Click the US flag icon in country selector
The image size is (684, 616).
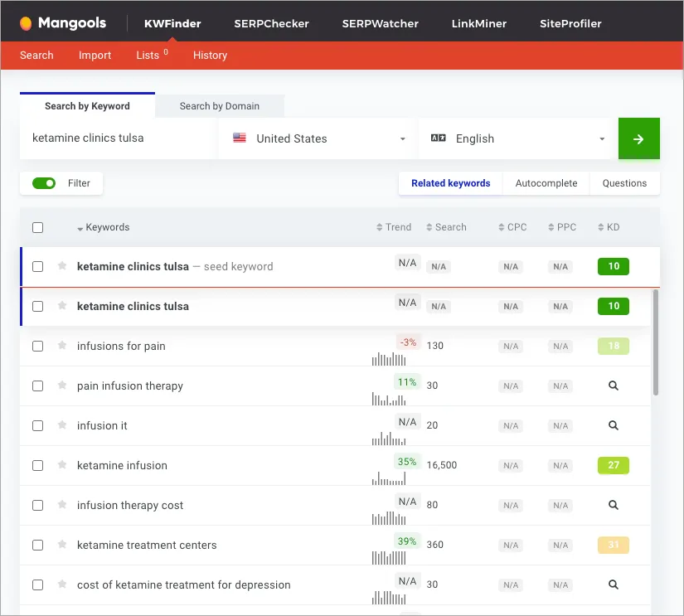[239, 138]
